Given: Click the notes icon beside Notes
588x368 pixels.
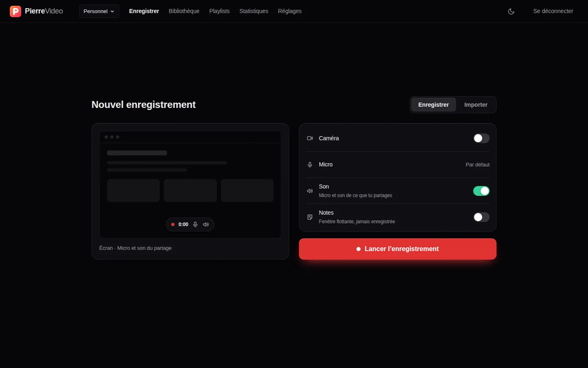Looking at the screenshot, I should [310, 217].
